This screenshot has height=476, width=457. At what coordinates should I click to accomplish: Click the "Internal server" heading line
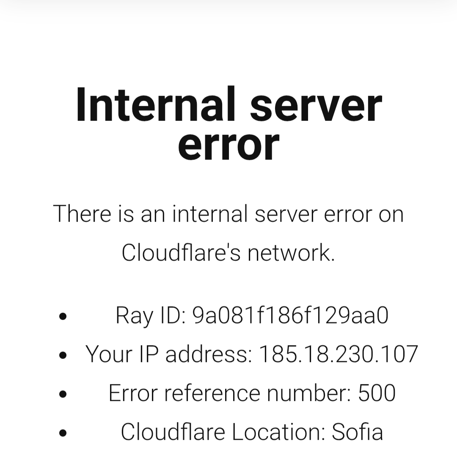(x=228, y=104)
